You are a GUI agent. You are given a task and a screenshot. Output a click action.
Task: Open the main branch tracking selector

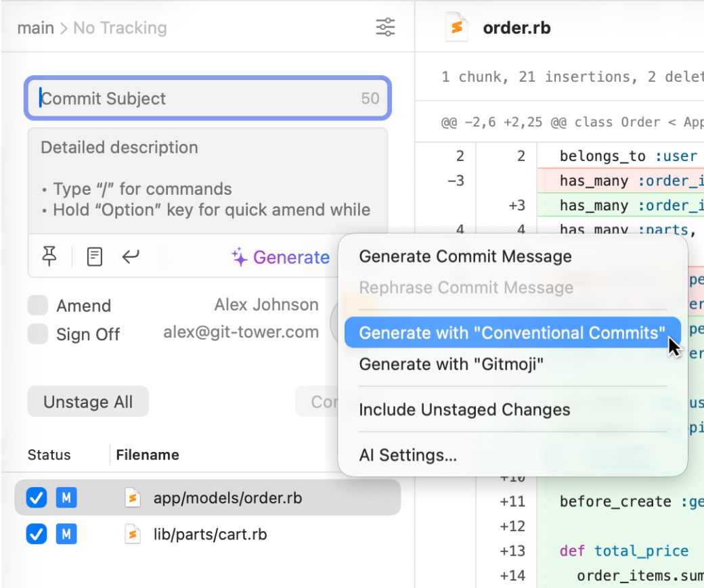(92, 28)
